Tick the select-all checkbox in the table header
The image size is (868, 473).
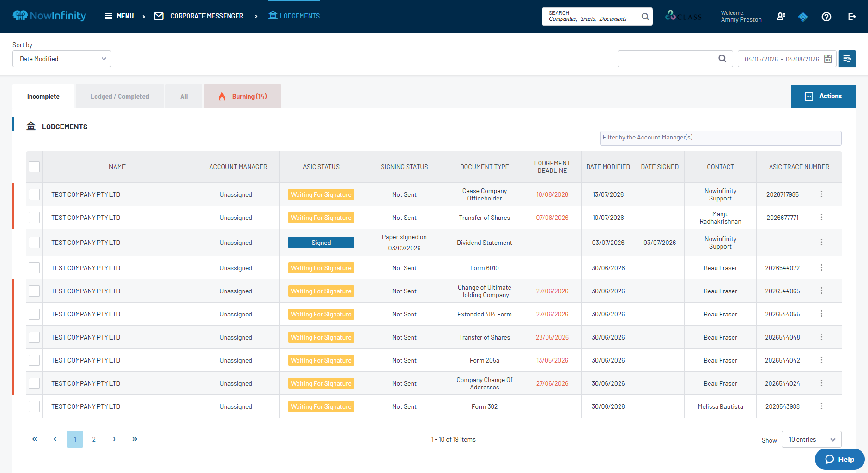(x=34, y=167)
